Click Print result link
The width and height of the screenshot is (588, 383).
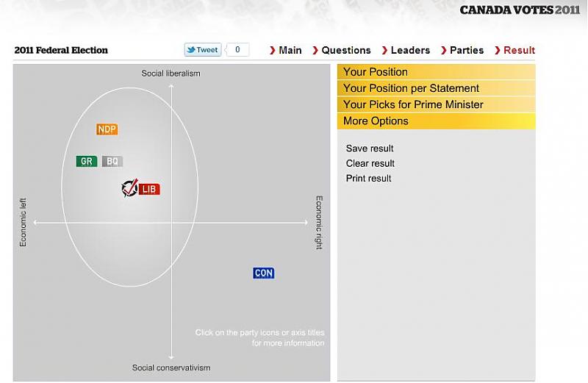(x=369, y=179)
